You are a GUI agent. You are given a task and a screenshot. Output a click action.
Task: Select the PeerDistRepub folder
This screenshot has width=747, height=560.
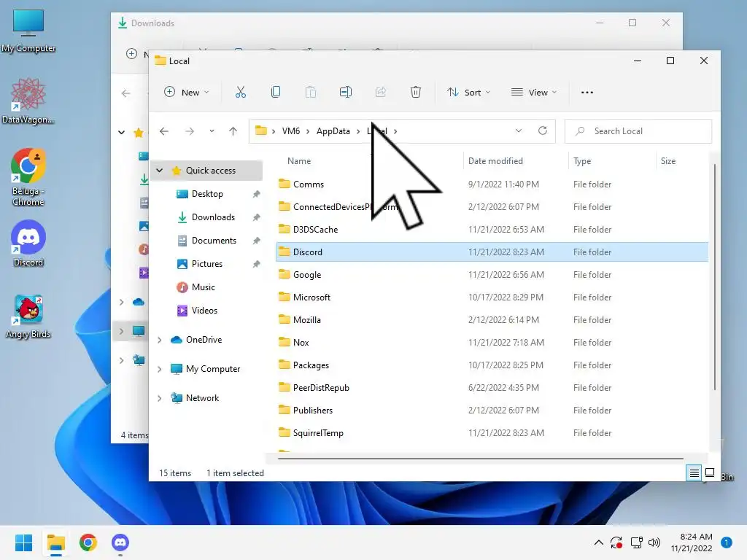492,388
